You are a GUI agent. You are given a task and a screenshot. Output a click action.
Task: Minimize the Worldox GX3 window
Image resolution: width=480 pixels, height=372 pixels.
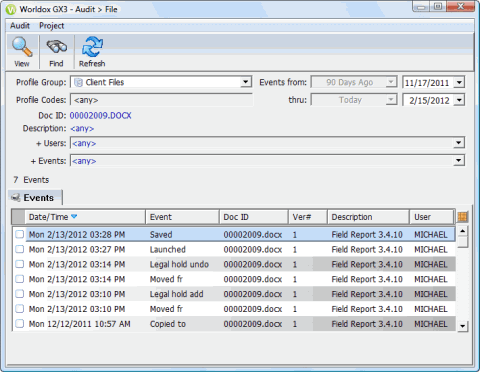coord(421,7)
